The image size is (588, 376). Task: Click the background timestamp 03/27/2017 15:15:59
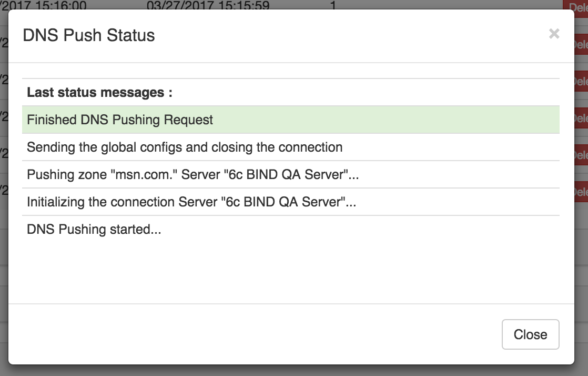point(208,6)
